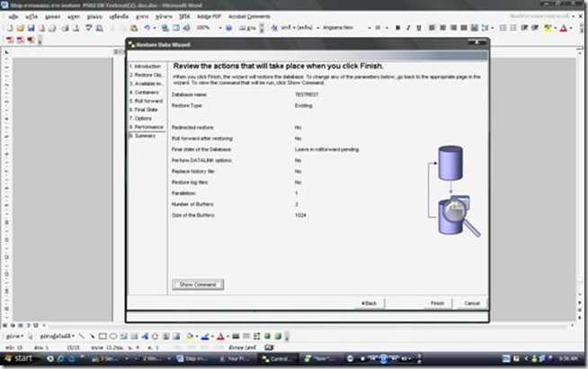
Task: Align text right in Word toolbar
Action: 453,28
